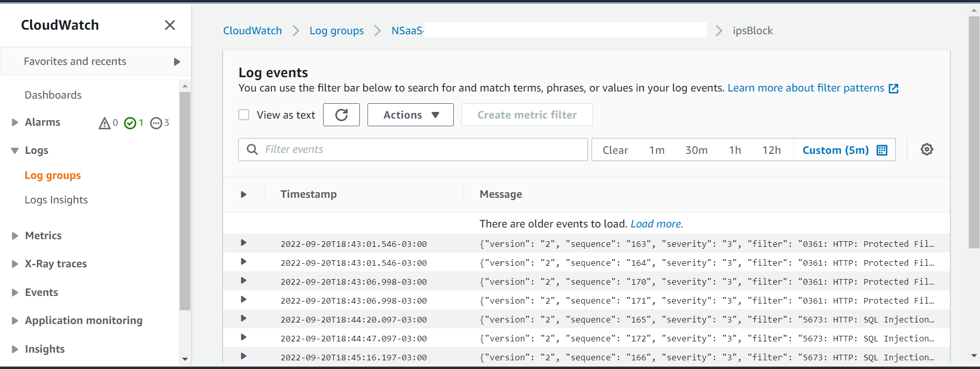Screen dimensions: 980x369
Task: Expand Favorites and recents arrow
Action: 177,62
